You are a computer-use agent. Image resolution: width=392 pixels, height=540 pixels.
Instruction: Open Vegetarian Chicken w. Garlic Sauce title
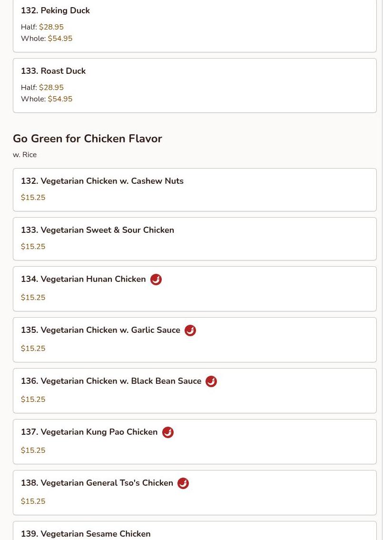[x=100, y=330]
